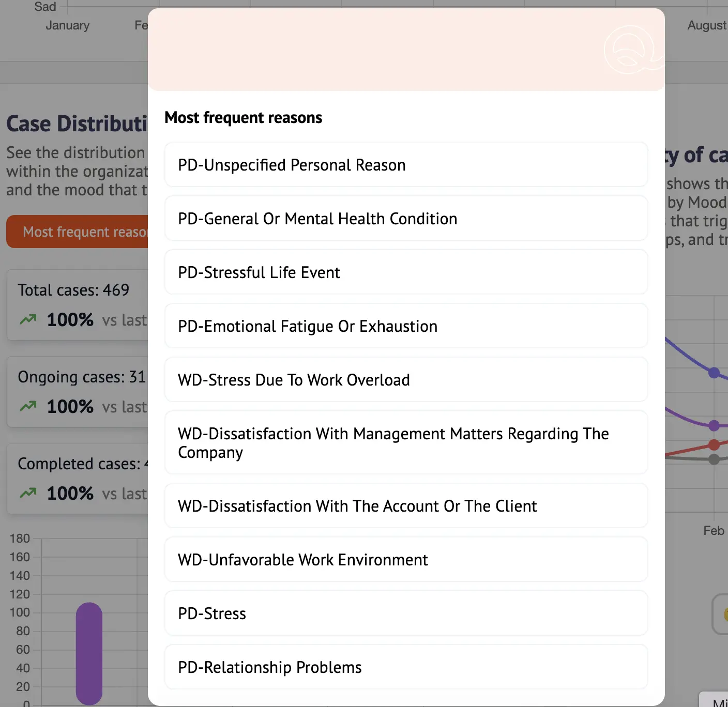Screen dimensions: 728x707
Task: Click the logo icon in modal header
Action: (x=631, y=50)
